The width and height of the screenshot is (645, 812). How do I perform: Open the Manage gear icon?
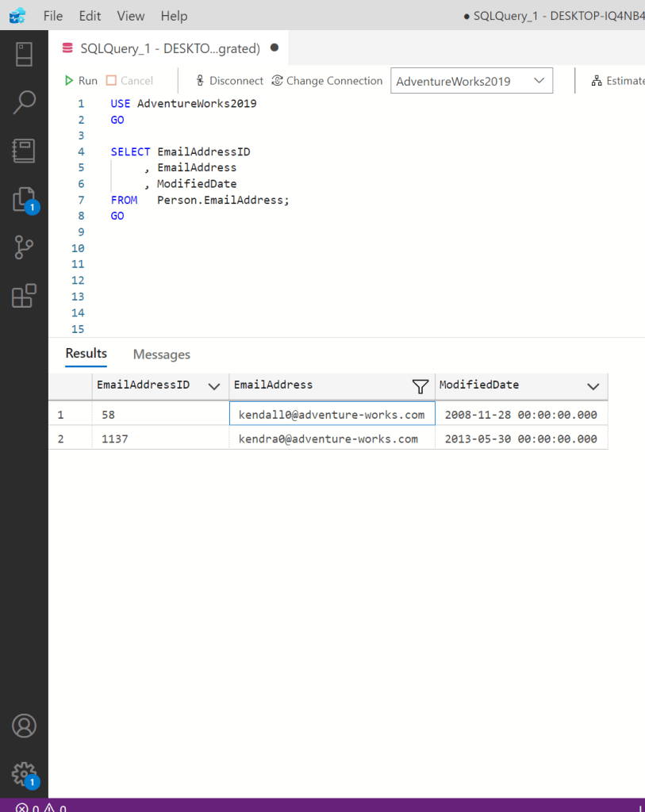(24, 773)
